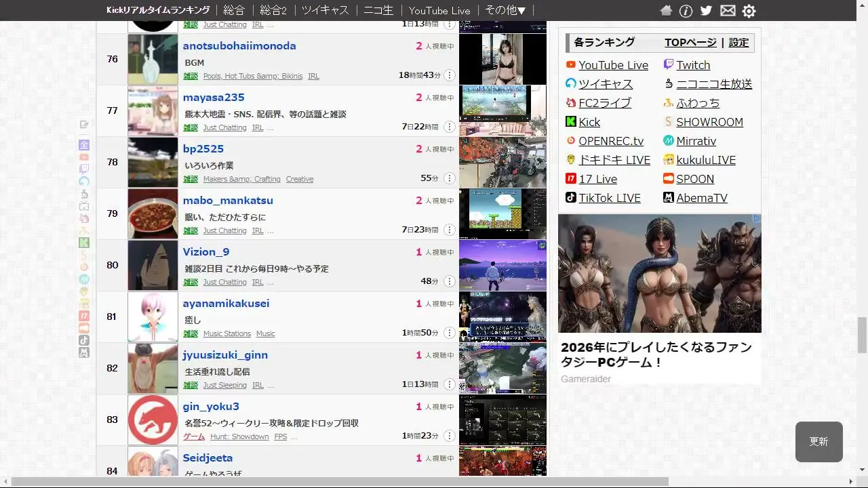Open the ayanamikakusei avatar image
868x488 pixels.
153,317
